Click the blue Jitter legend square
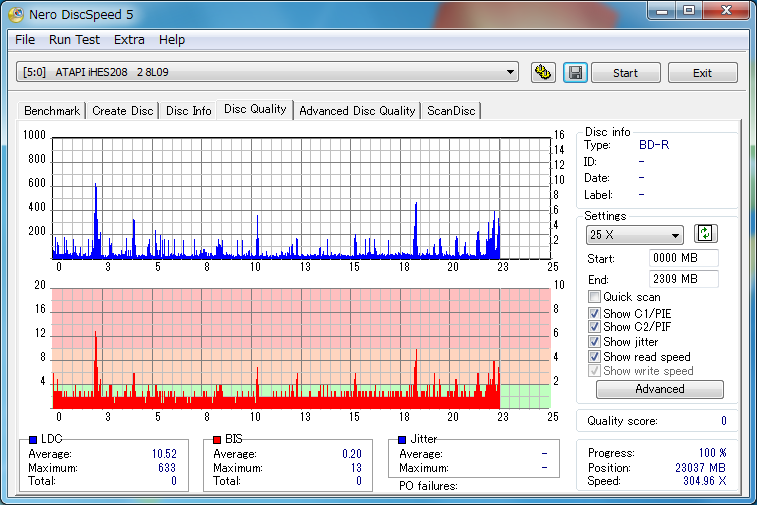757x505 pixels. [x=402, y=439]
